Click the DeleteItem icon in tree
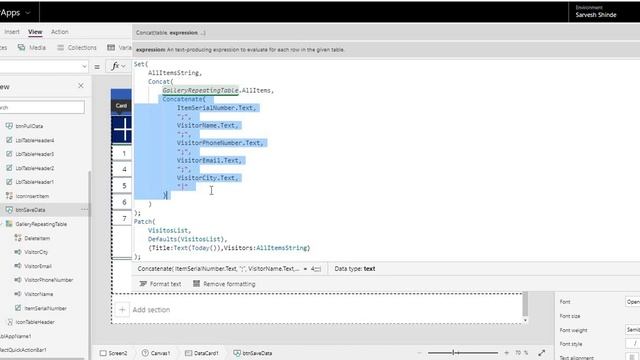 coord(18,238)
